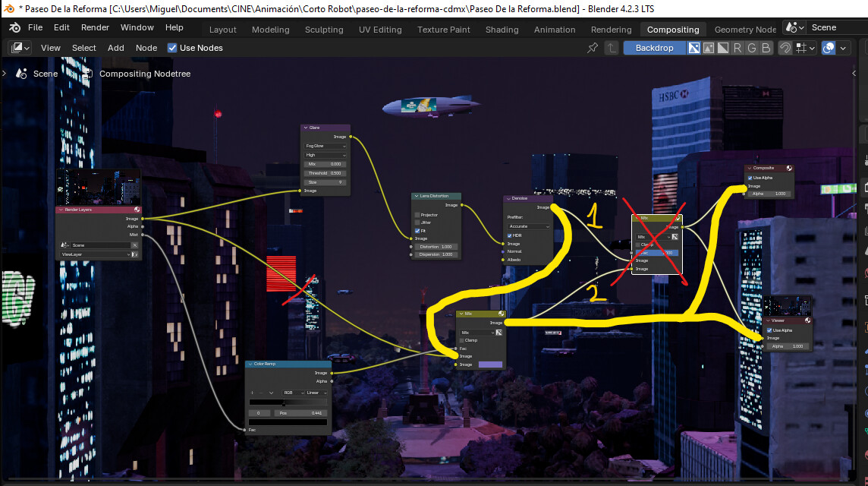This screenshot has width=868, height=486.
Task: Add a Color Ramp stop with plus
Action: [253, 393]
